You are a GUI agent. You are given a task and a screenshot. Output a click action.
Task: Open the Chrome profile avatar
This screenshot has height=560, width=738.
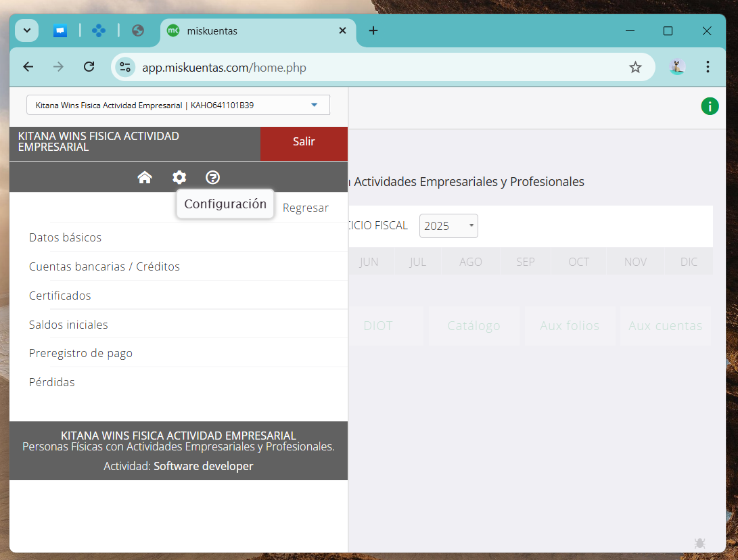677,67
